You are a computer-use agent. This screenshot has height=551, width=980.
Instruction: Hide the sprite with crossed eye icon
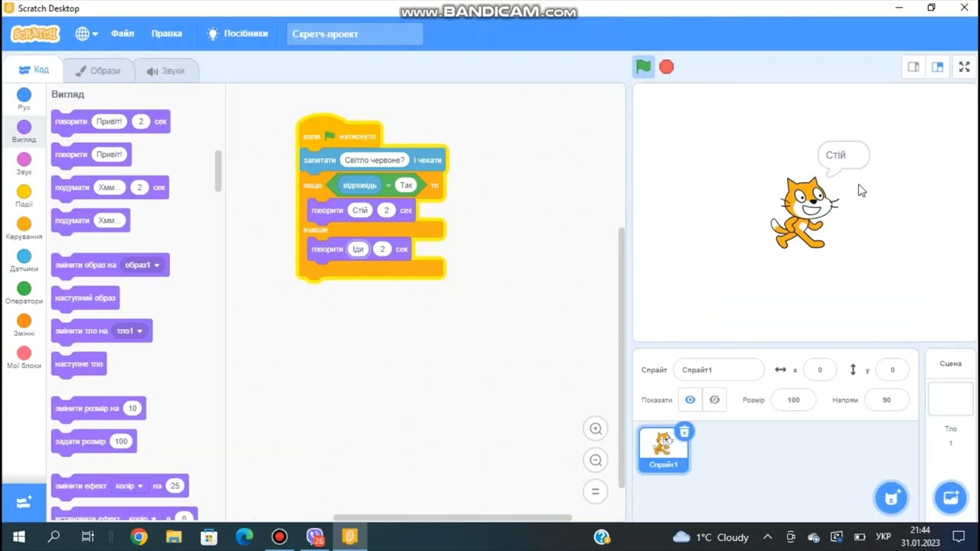(714, 399)
